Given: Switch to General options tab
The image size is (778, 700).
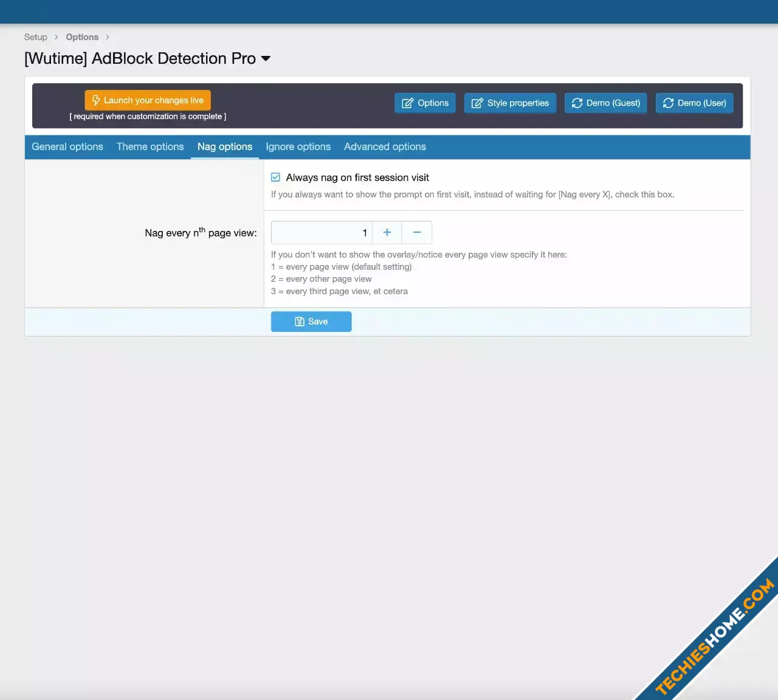Looking at the screenshot, I should 67,146.
